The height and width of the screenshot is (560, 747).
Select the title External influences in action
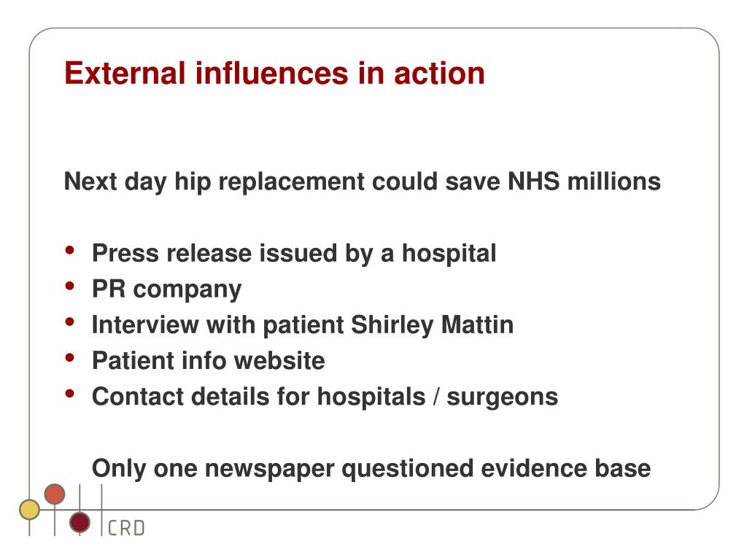(x=274, y=74)
